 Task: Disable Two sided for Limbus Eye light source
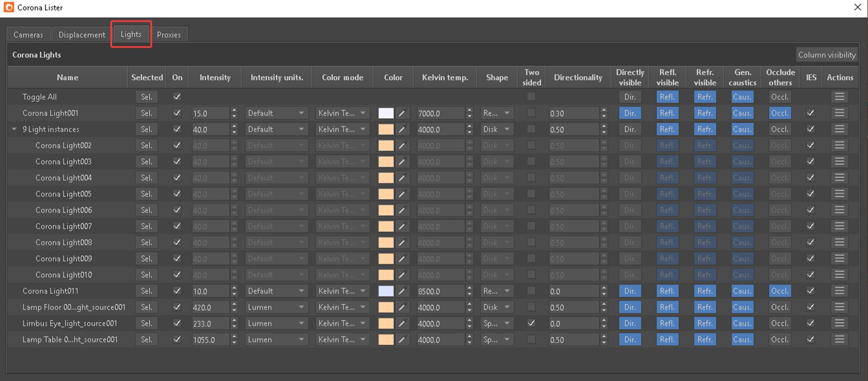coord(531,323)
